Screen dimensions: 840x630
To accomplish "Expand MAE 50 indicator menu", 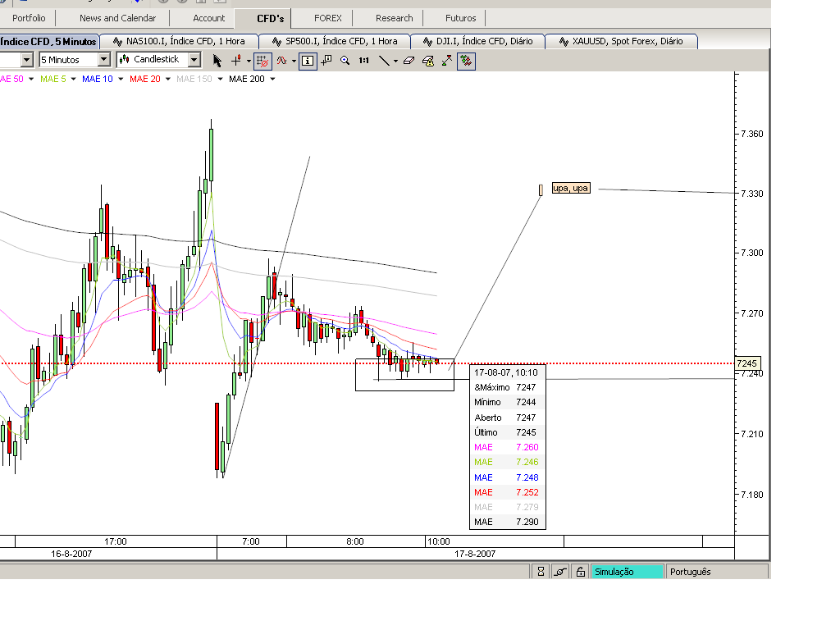I will (31, 80).
